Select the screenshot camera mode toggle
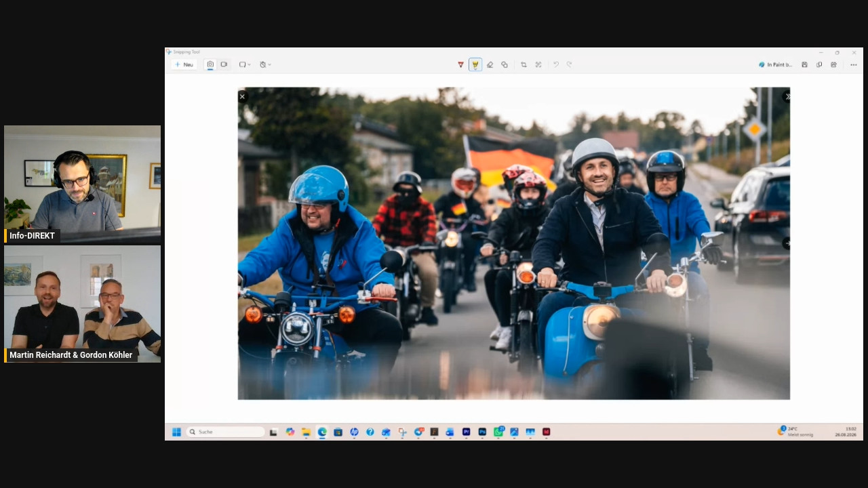This screenshot has width=868, height=488. (x=210, y=64)
